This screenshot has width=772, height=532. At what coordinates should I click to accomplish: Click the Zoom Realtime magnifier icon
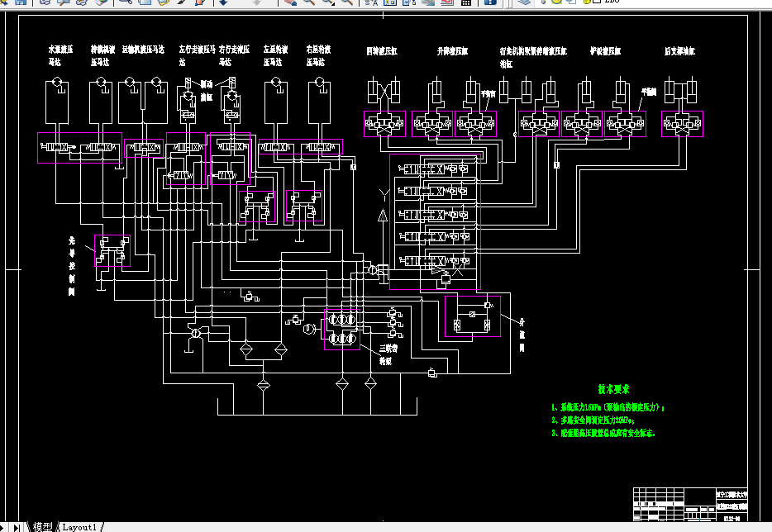pyautogui.click(x=308, y=2)
